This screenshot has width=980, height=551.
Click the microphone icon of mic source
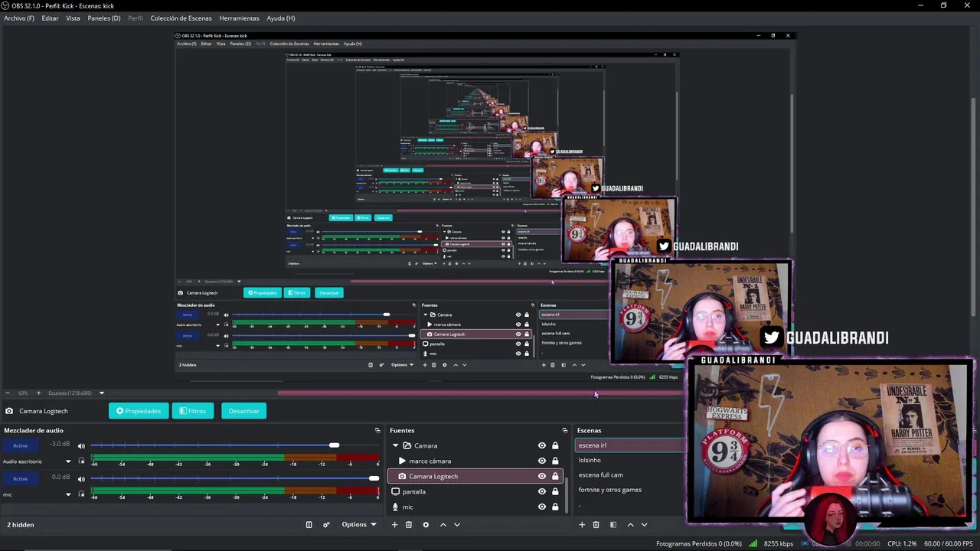click(x=395, y=507)
